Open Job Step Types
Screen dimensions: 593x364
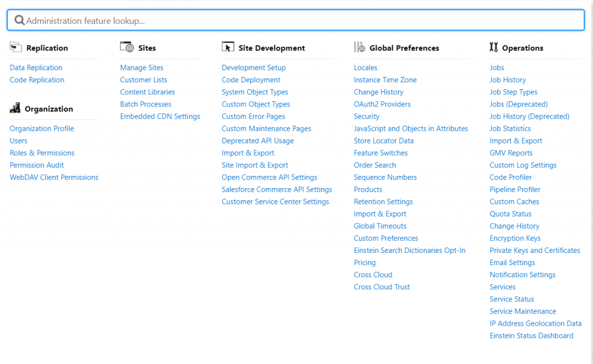514,92
